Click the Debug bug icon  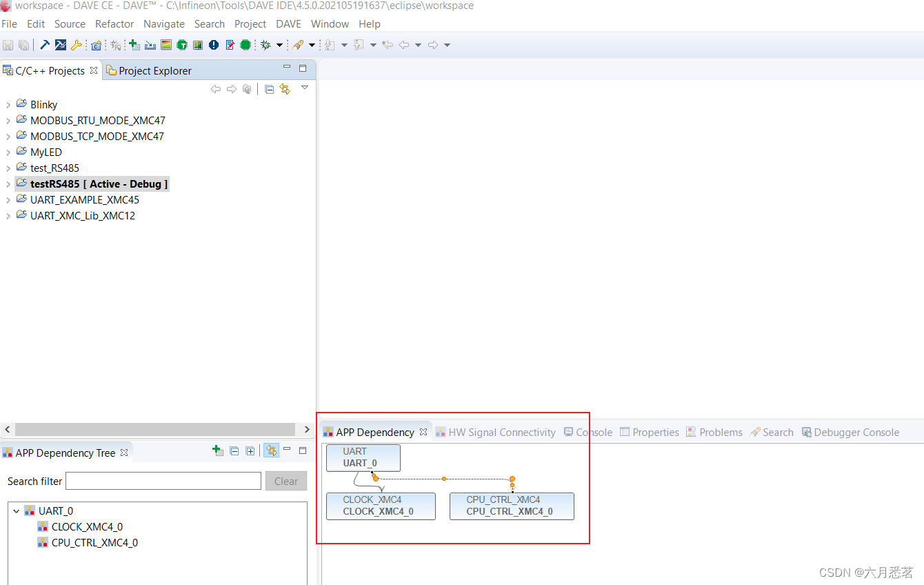(x=265, y=45)
